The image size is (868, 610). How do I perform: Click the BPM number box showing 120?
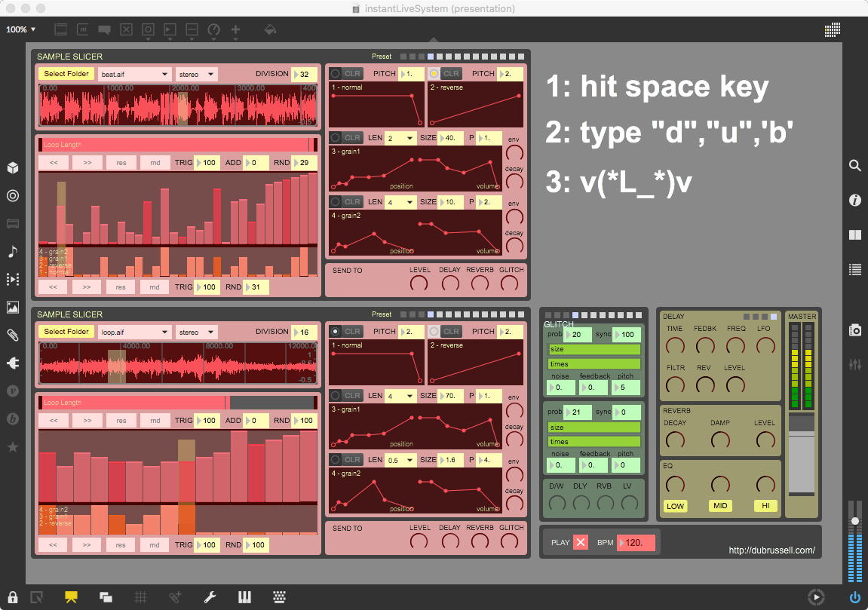click(x=637, y=543)
